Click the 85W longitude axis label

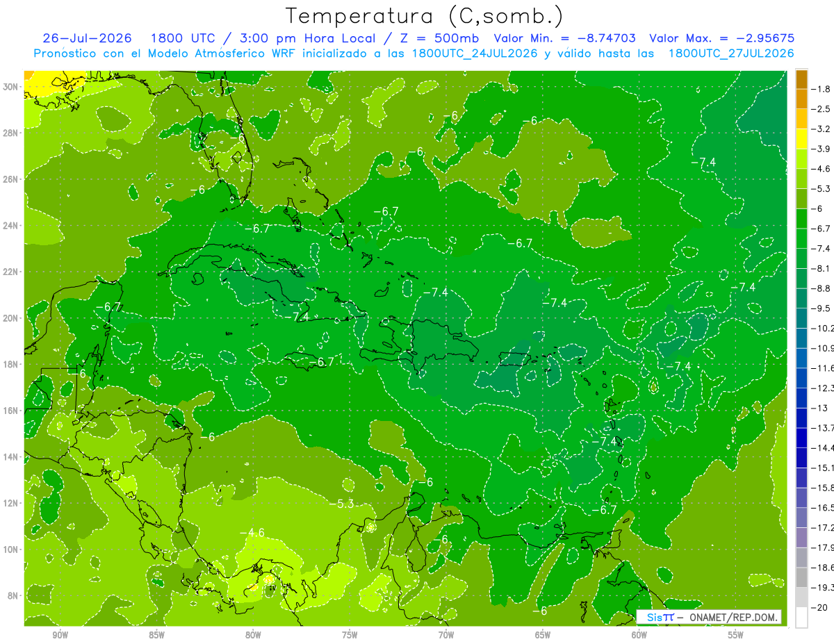(x=156, y=636)
